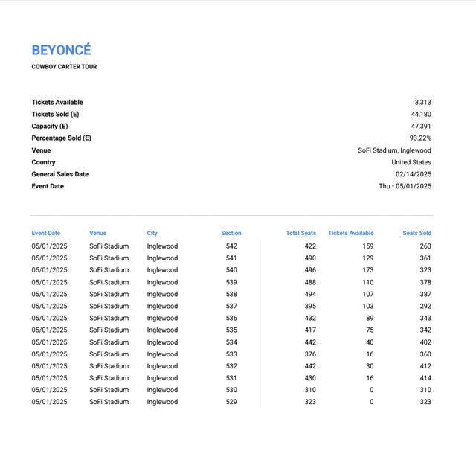The width and height of the screenshot is (476, 451).
Task: Sort by the Section column header
Action: (231, 233)
